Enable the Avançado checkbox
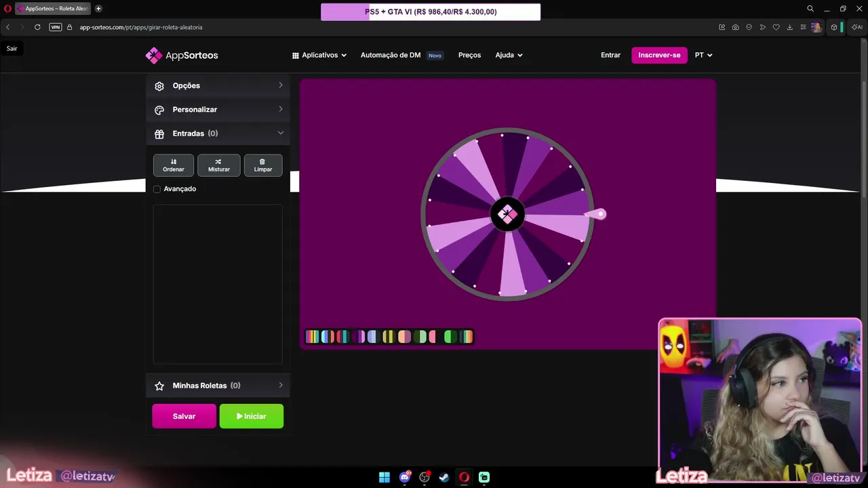 [157, 189]
